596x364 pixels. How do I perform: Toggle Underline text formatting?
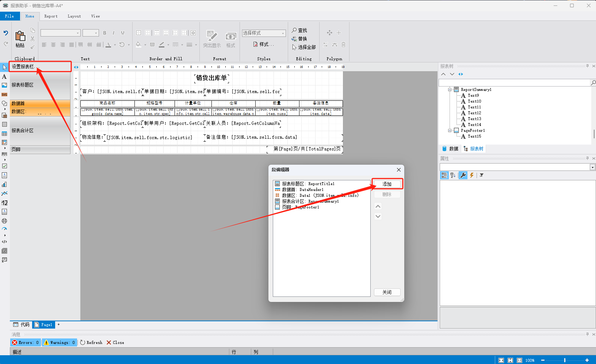[x=123, y=33]
